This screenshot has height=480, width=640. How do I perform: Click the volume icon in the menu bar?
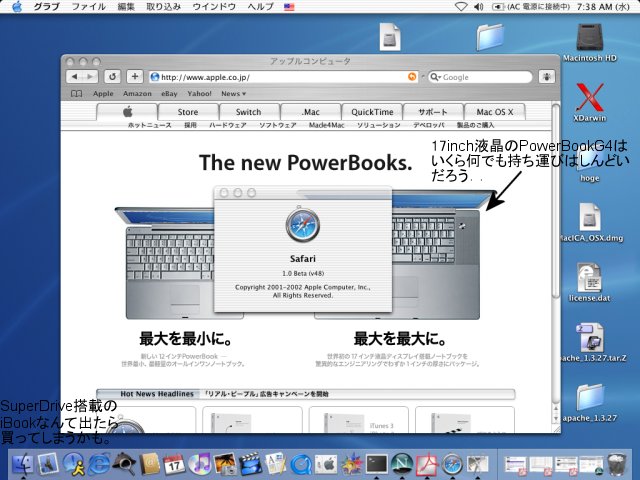pos(478,7)
